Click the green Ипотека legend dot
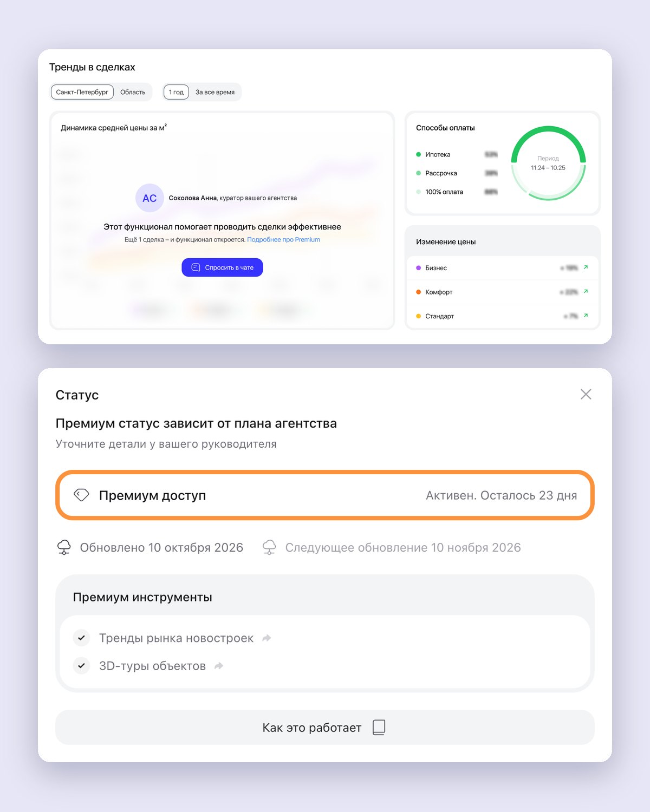 click(418, 154)
